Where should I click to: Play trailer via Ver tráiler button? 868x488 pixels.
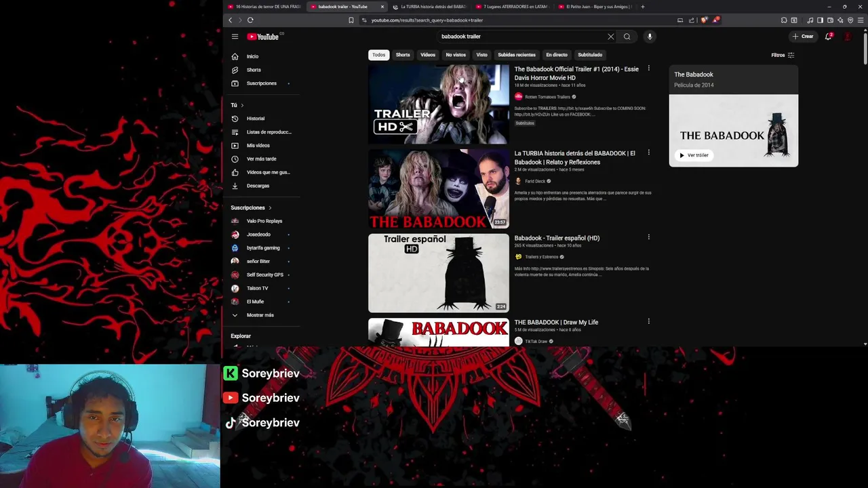pos(694,155)
